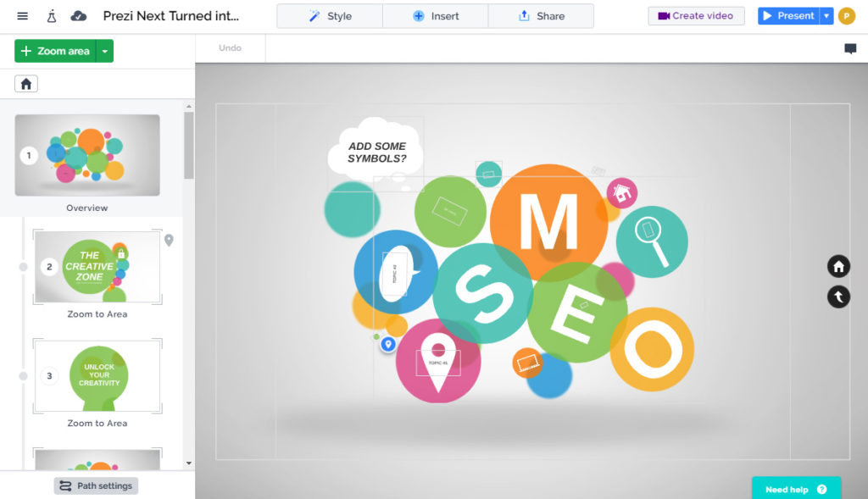Select the orange M circle on canvas
Image resolution: width=868 pixels, height=499 pixels.
(x=548, y=222)
